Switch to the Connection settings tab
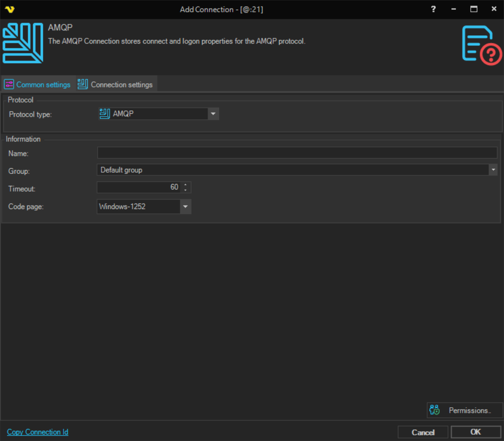 [116, 84]
